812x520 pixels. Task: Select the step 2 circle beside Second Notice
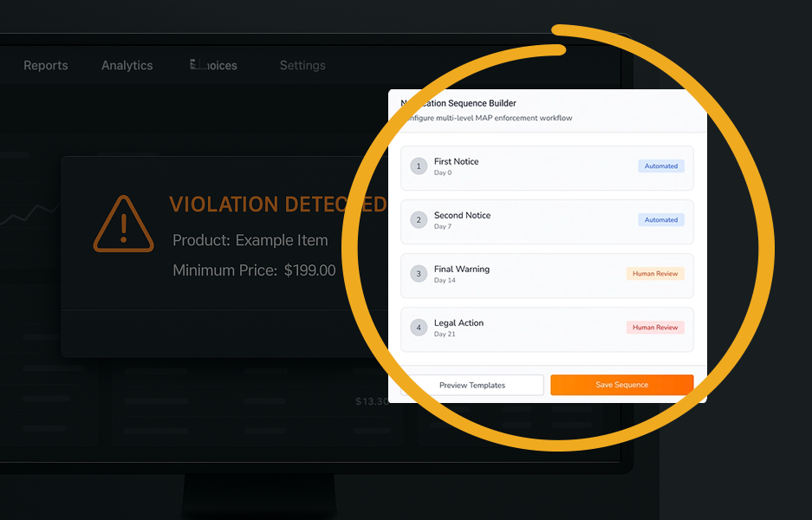(419, 219)
